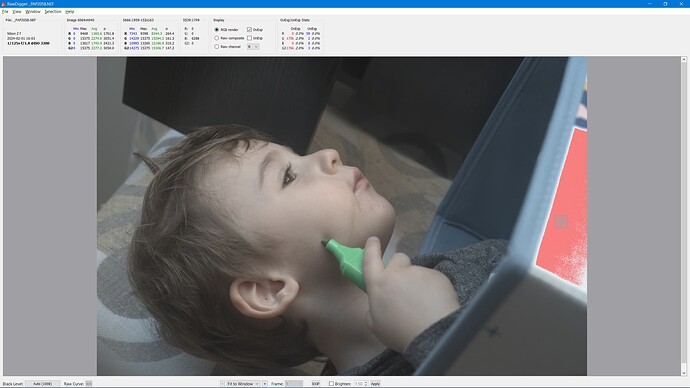Select the RGB render display mode
This screenshot has width=690, height=388.
[217, 29]
